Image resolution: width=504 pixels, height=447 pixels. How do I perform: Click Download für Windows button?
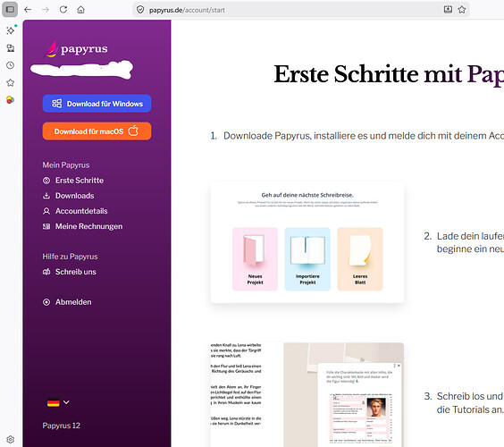[x=97, y=104]
